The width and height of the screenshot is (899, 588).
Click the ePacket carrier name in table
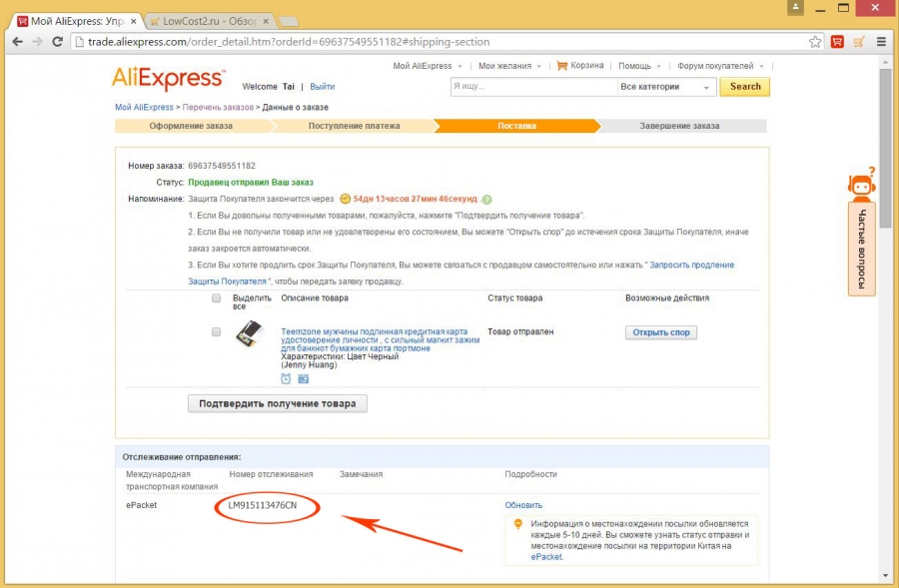(x=142, y=505)
